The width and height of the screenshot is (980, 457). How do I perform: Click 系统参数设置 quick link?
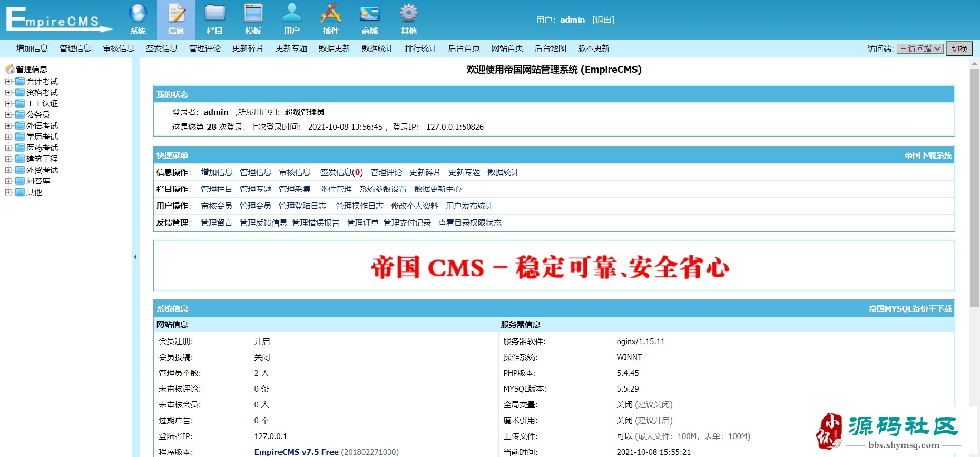[x=383, y=189]
